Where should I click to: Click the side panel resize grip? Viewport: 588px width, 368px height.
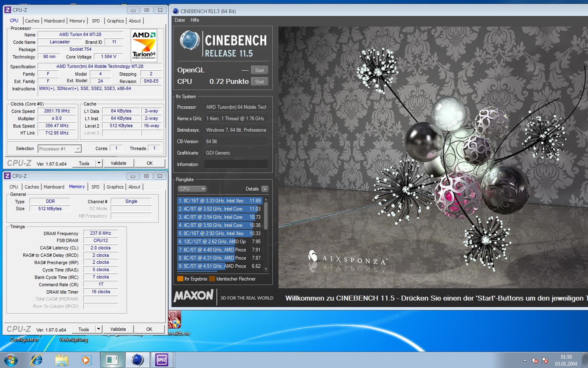[x=276, y=165]
